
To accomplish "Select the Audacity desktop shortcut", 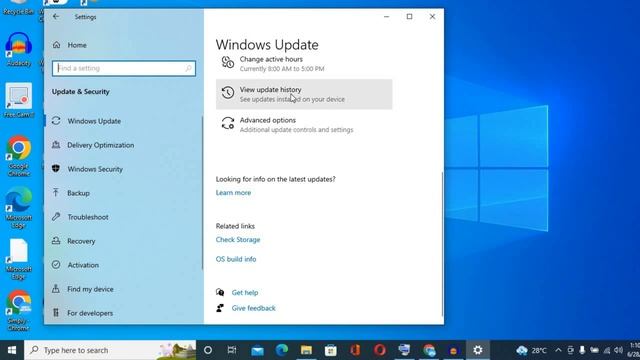I will coord(19,50).
